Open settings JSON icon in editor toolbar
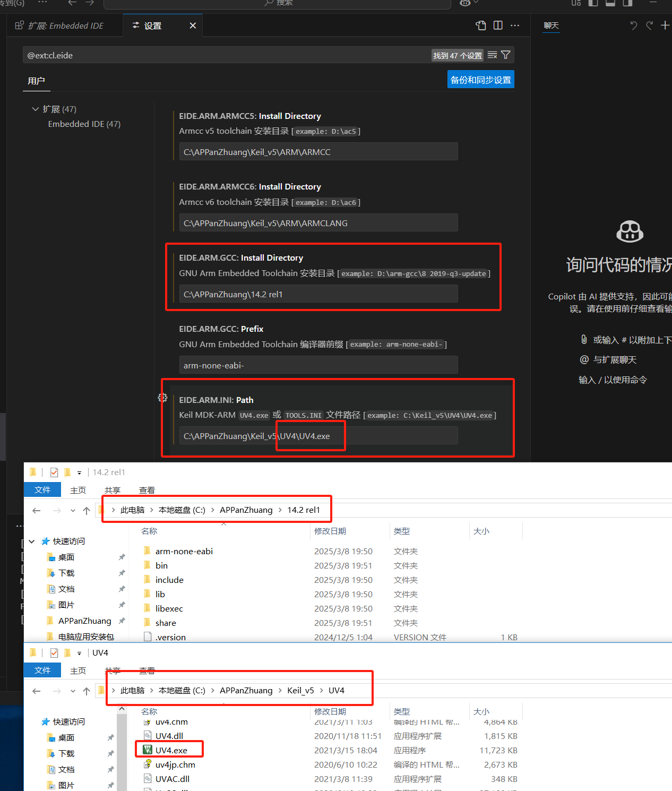 click(x=481, y=25)
